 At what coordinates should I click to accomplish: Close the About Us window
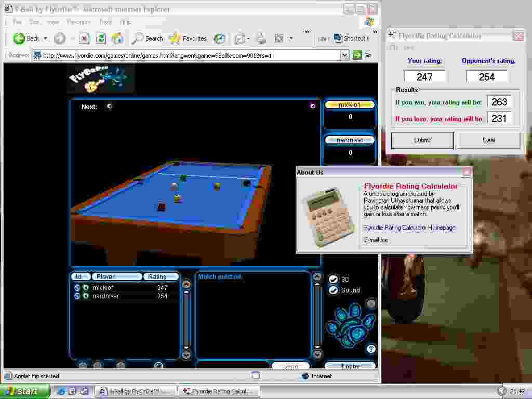tap(466, 172)
